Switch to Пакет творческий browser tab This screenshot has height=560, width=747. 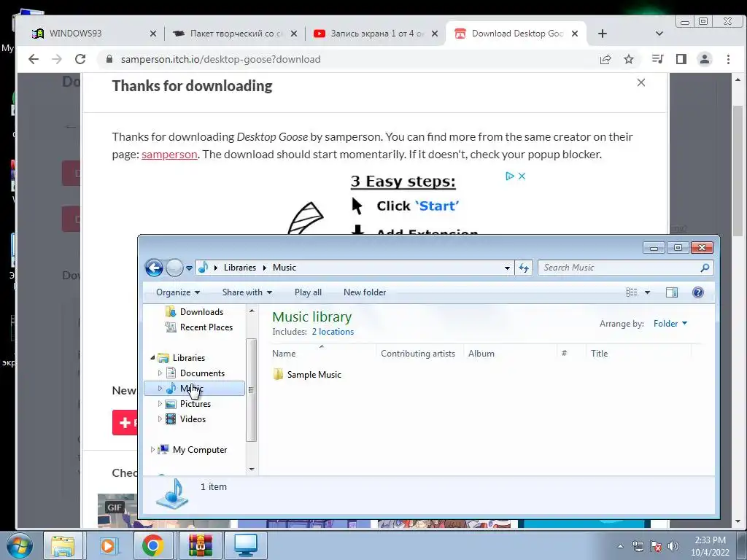click(x=234, y=34)
